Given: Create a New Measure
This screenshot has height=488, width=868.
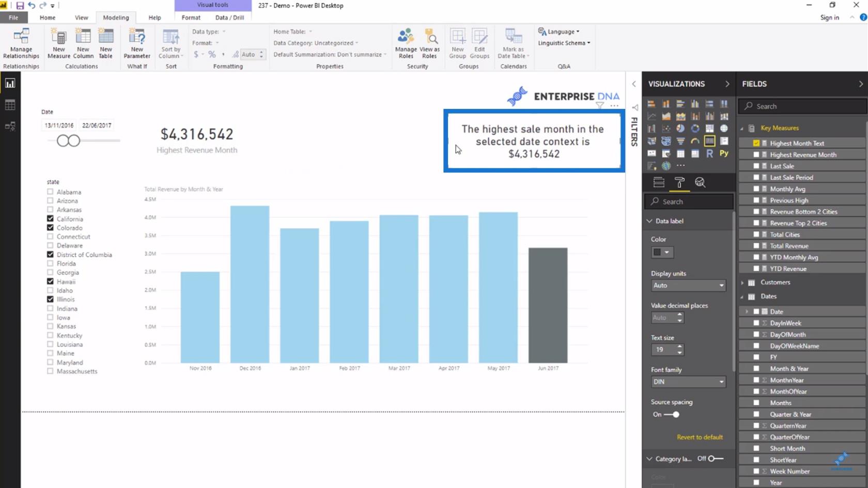Looking at the screenshot, I should tap(59, 44).
